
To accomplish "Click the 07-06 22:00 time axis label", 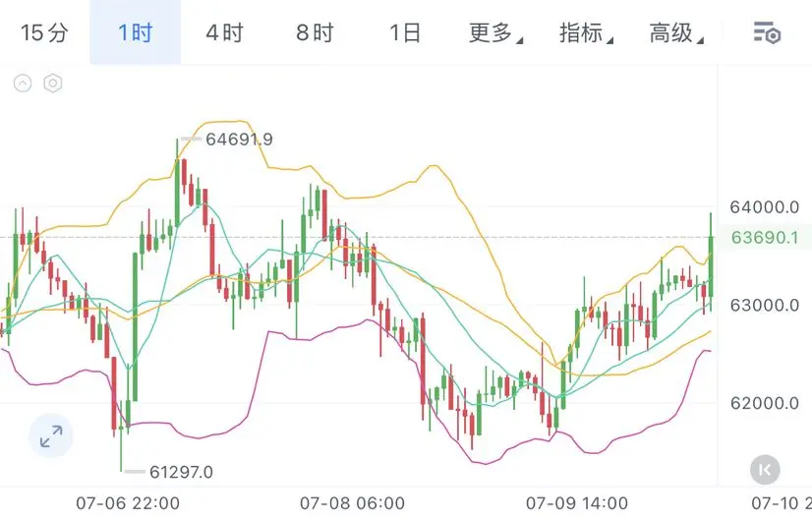I will [x=128, y=503].
